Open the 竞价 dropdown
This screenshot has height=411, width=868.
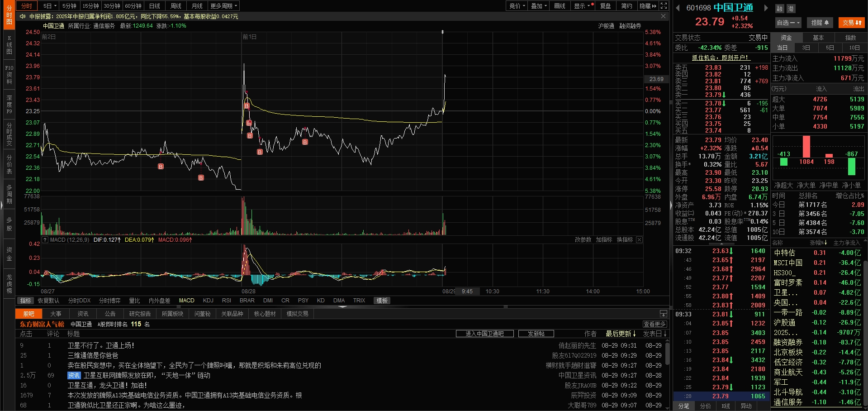pos(517,6)
